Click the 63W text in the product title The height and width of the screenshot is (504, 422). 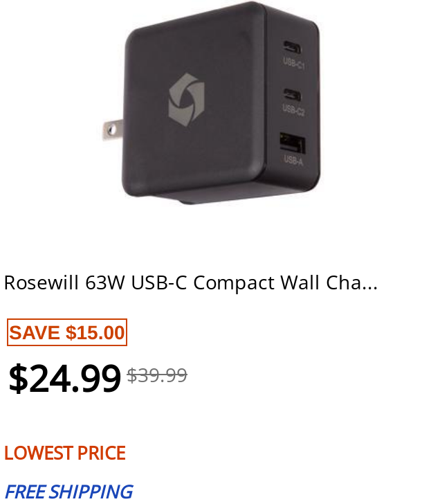(x=105, y=283)
